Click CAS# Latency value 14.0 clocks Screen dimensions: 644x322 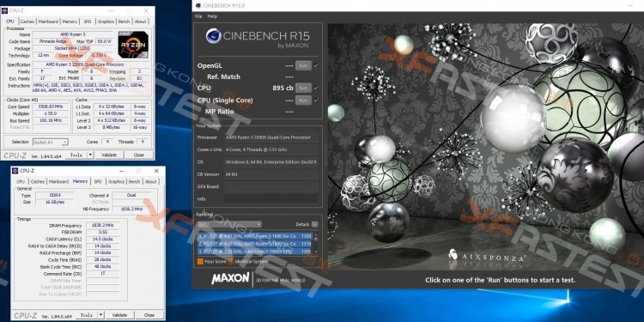click(x=103, y=239)
